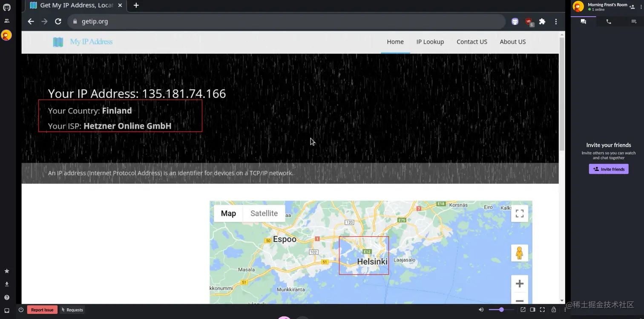The width and height of the screenshot is (644, 319).
Task: Click the Invite friends button
Action: (609, 169)
